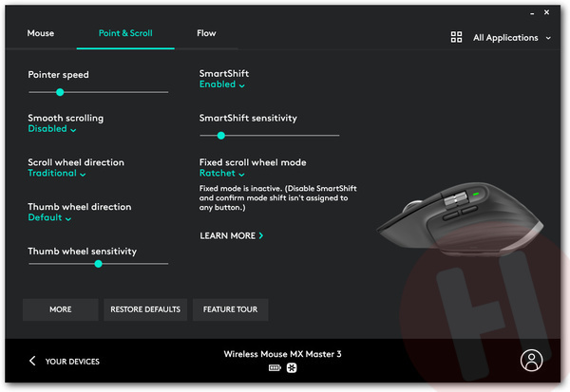Open the account profile icon

point(531,361)
